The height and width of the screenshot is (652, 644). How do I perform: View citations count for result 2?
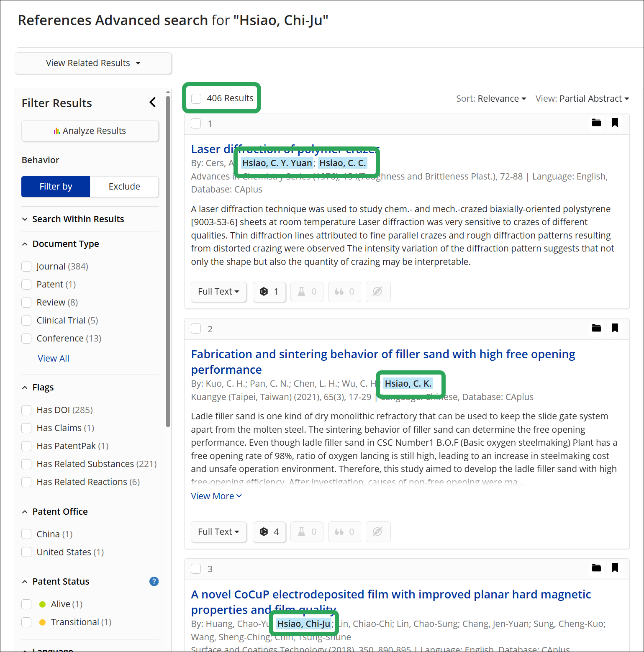click(x=344, y=532)
